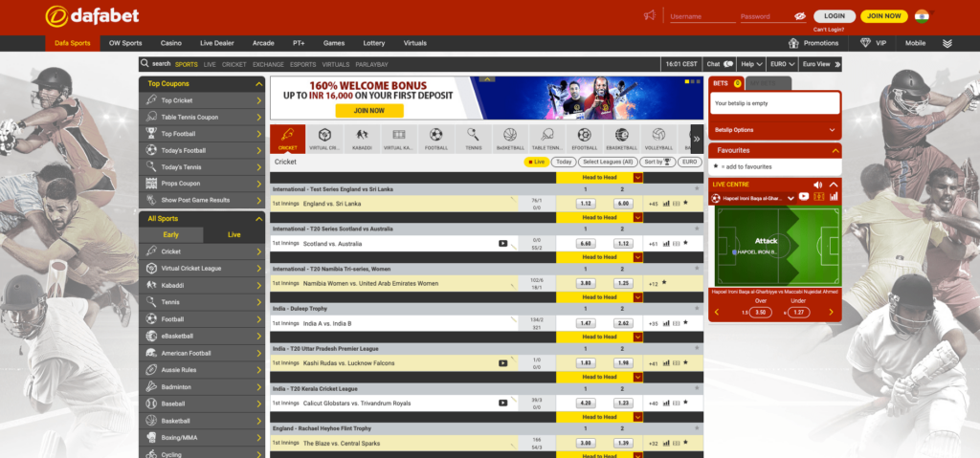Favourite the Namibia Women vs. UAE Women match
The width and height of the screenshot is (980, 458).
tap(664, 283)
